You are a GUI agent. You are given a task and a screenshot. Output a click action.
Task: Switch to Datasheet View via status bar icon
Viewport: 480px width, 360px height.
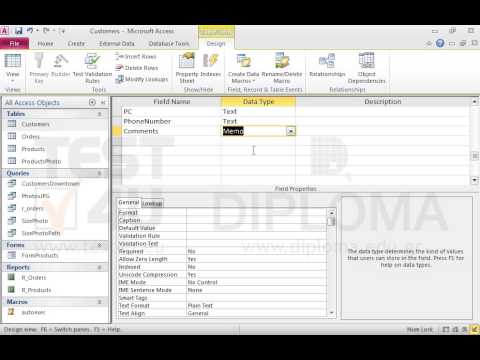click(446, 329)
